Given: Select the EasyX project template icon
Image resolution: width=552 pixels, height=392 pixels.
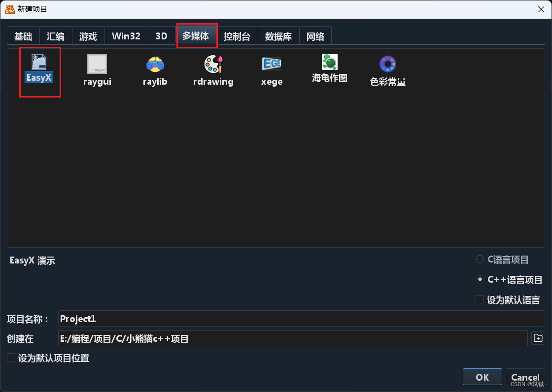Looking at the screenshot, I should tap(39, 62).
